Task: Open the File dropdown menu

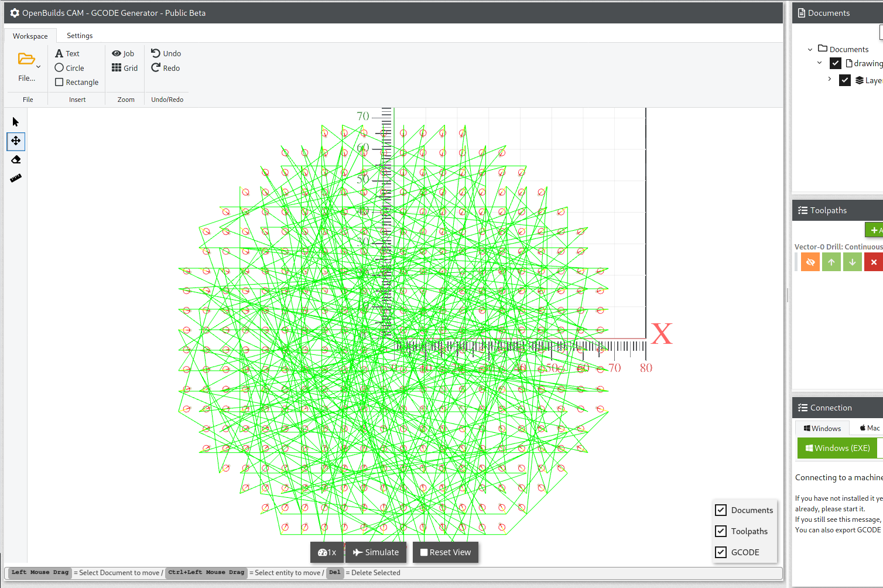Action: pos(28,67)
